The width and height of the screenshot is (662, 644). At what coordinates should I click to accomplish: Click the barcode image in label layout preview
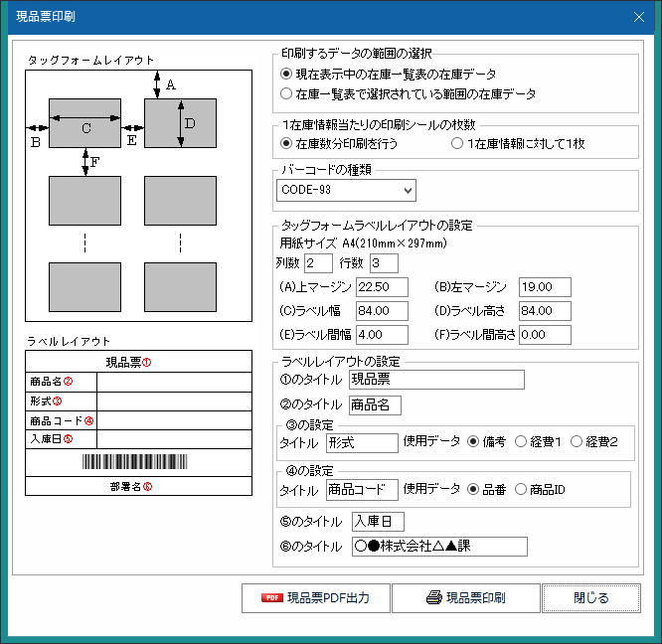tap(134, 462)
